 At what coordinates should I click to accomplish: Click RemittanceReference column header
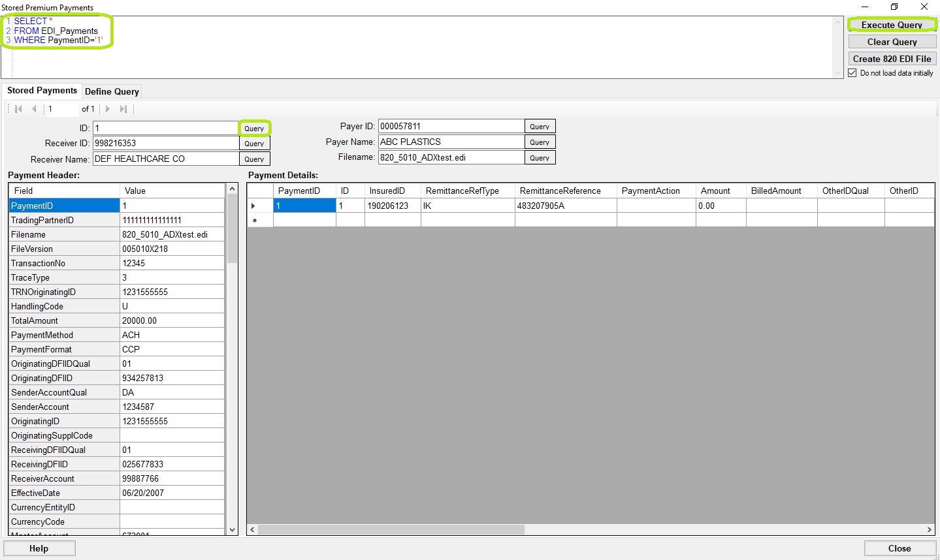point(566,191)
